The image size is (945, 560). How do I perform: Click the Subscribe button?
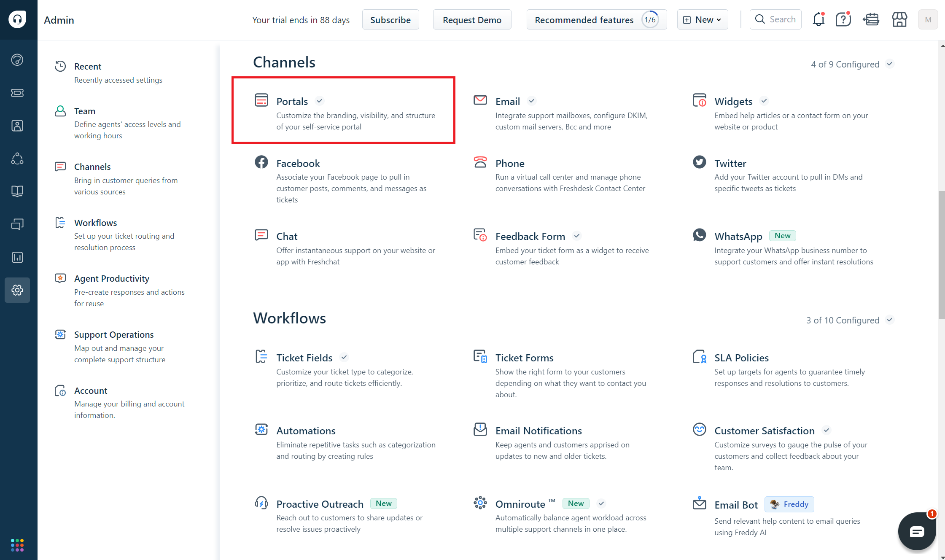point(390,20)
